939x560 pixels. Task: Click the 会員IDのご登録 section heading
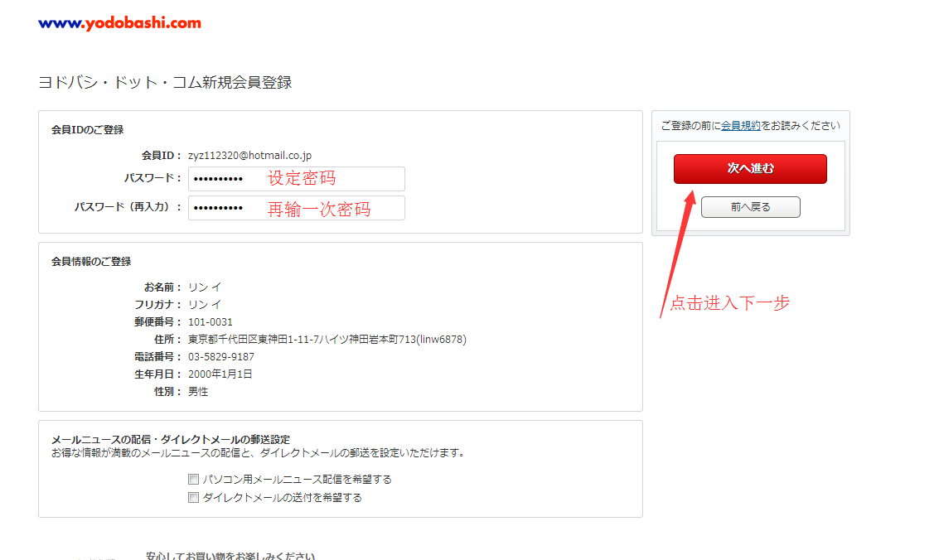pos(87,130)
